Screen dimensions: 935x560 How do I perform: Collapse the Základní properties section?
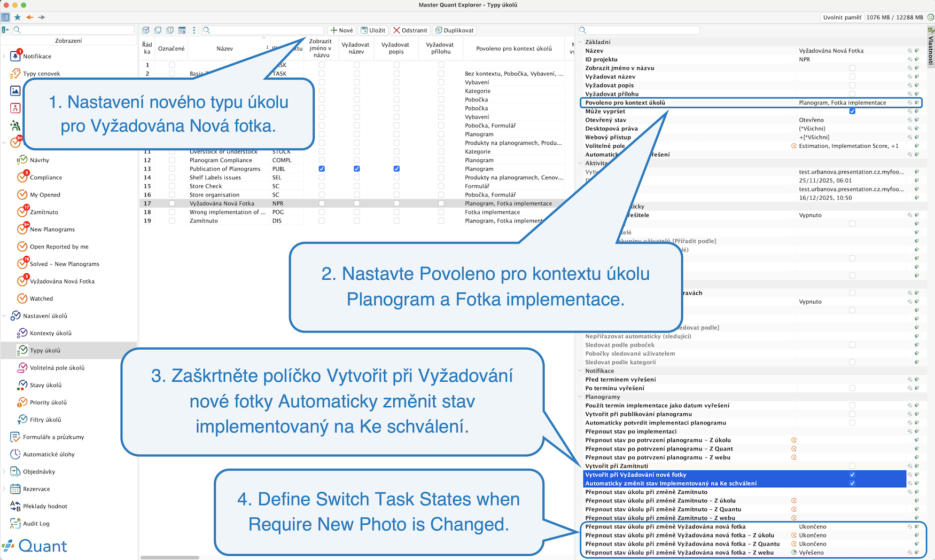click(580, 42)
